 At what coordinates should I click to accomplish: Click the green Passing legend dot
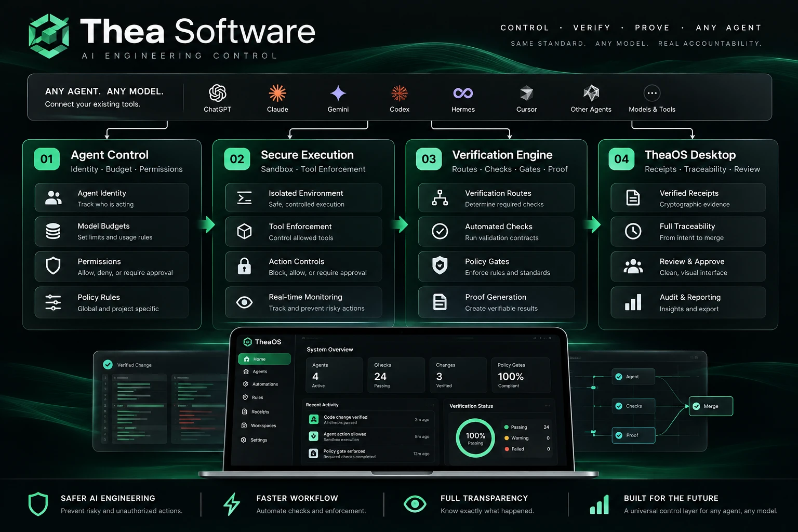(x=506, y=427)
